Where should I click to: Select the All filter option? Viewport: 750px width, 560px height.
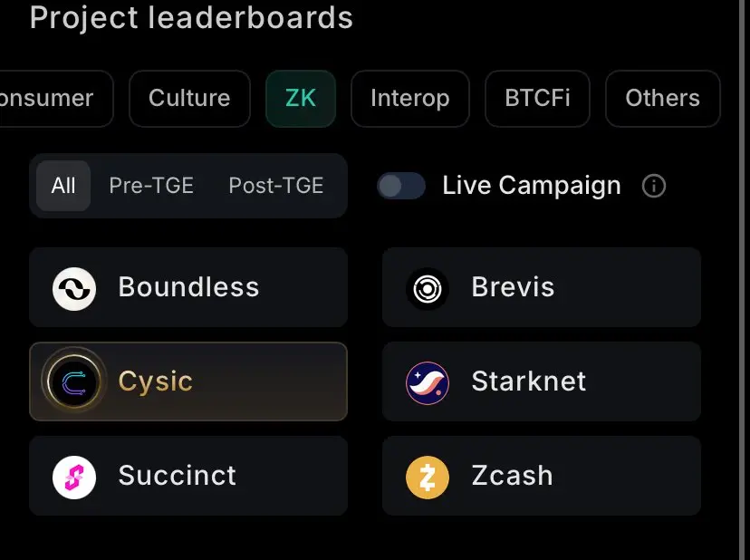pos(63,186)
